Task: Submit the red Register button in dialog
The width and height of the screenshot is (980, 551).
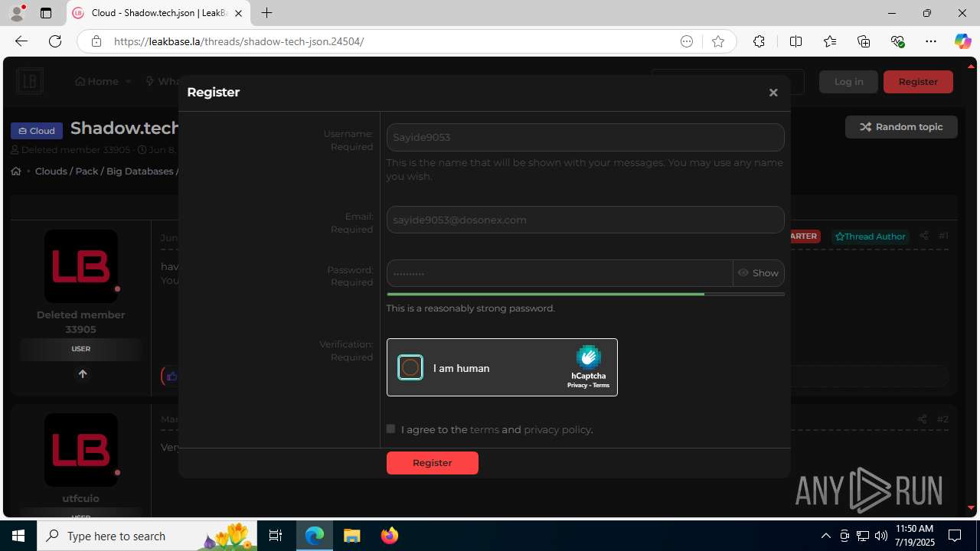Action: click(433, 463)
